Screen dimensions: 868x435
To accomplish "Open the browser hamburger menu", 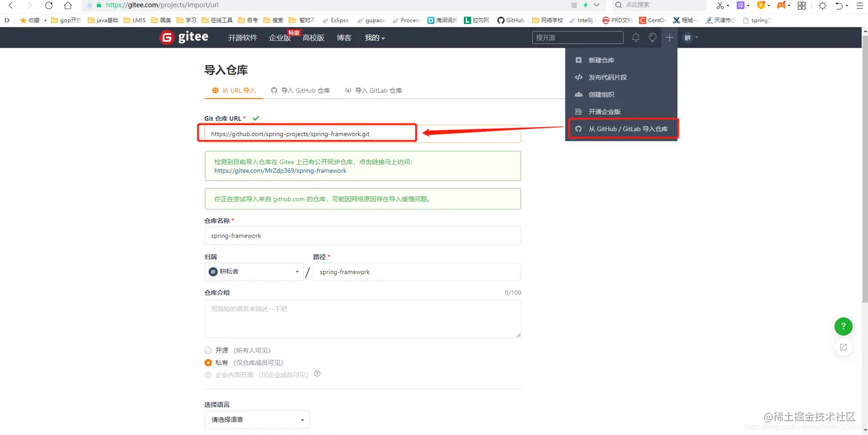I will click(859, 5).
